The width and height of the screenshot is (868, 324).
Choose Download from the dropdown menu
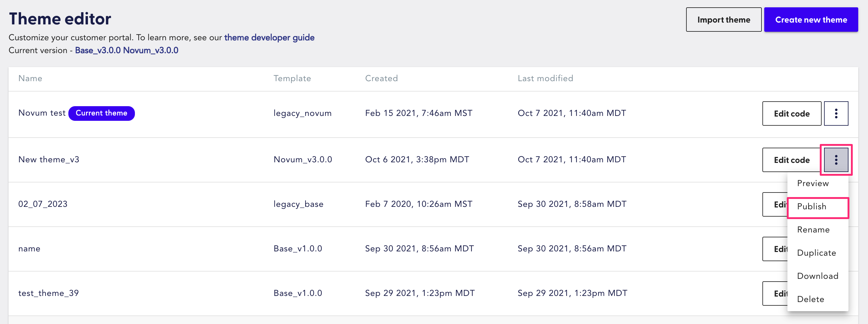818,276
